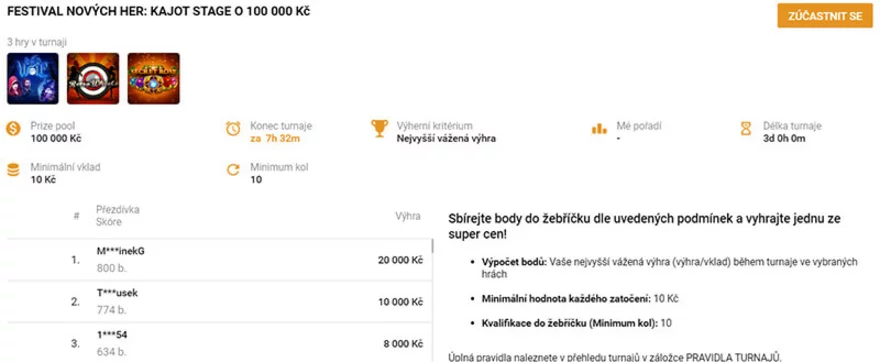Image resolution: width=880 pixels, height=362 pixels.
Task: Select third place row 1***54
Action: click(219, 343)
